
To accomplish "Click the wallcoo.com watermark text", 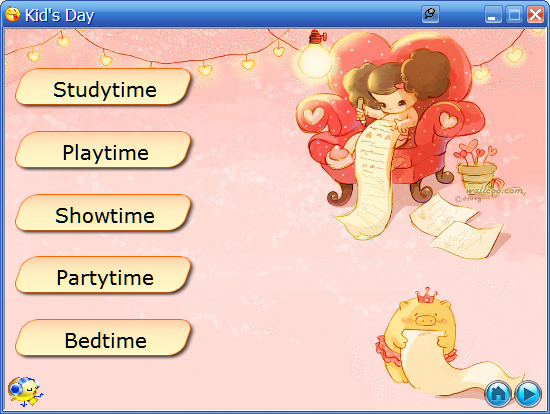I will (x=495, y=191).
